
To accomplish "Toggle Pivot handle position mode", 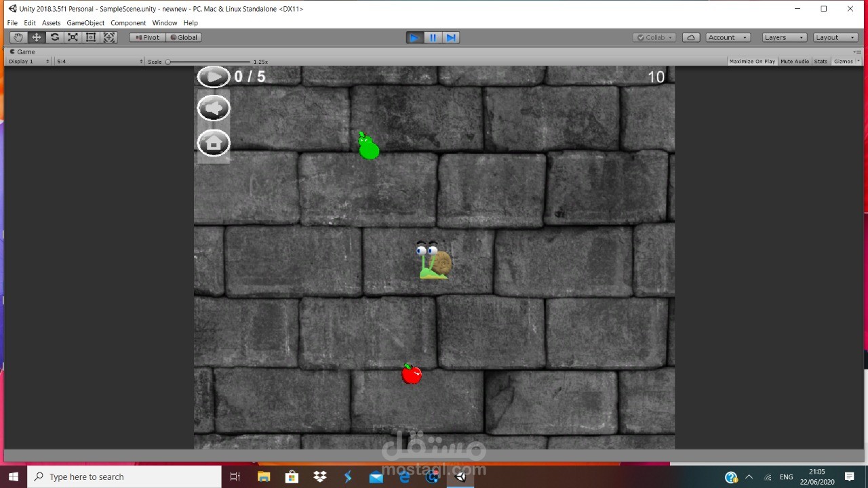I will click(x=147, y=37).
